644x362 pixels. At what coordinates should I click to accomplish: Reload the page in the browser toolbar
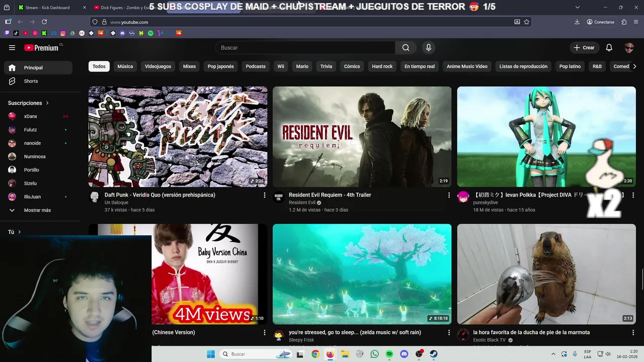(44, 22)
